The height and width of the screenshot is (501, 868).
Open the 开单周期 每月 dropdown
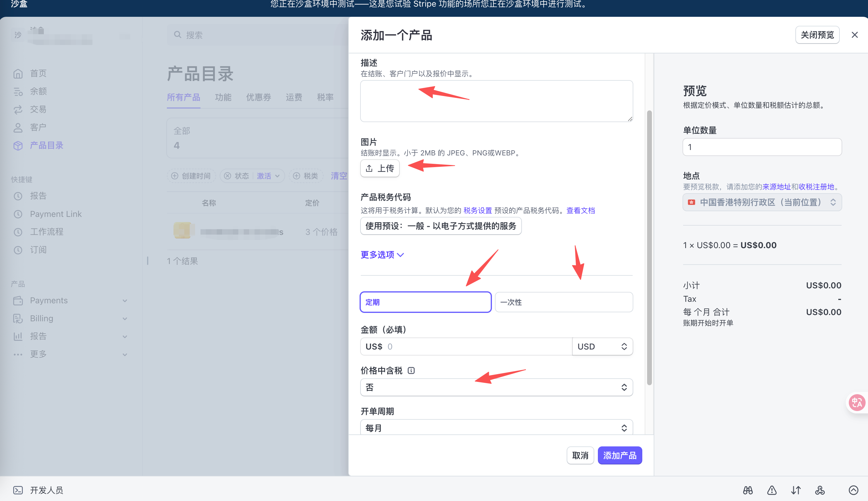click(x=496, y=428)
